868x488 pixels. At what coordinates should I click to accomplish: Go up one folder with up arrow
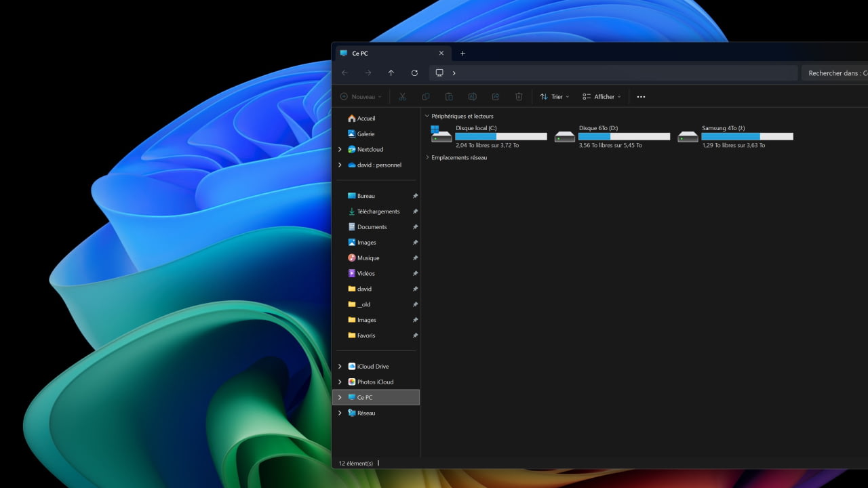(391, 73)
